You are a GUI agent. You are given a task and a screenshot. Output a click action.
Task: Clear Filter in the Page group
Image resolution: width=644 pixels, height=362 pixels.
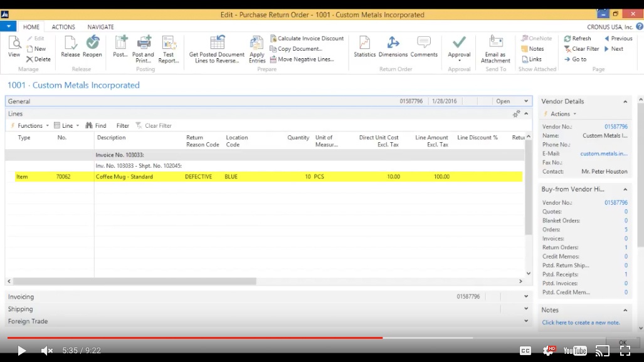581,49
